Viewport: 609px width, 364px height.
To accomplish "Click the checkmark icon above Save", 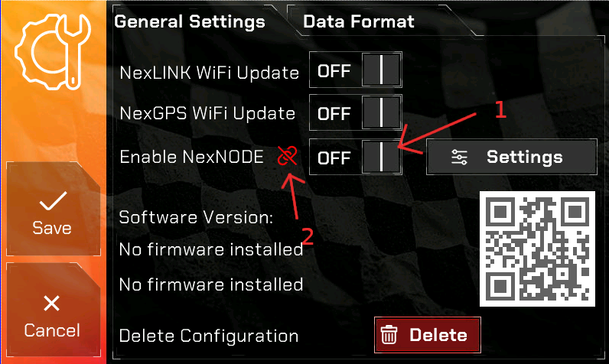I will (x=53, y=200).
